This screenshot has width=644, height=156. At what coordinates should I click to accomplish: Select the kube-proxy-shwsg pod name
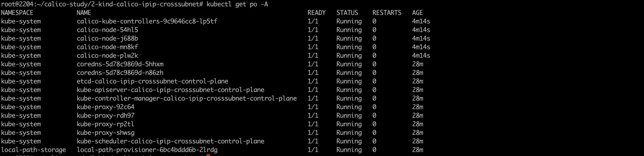[x=106, y=133]
